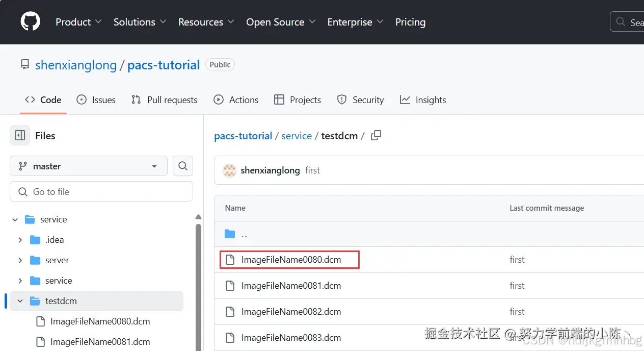Go to the parent directory '..' row
The image size is (644, 351).
coord(429,234)
